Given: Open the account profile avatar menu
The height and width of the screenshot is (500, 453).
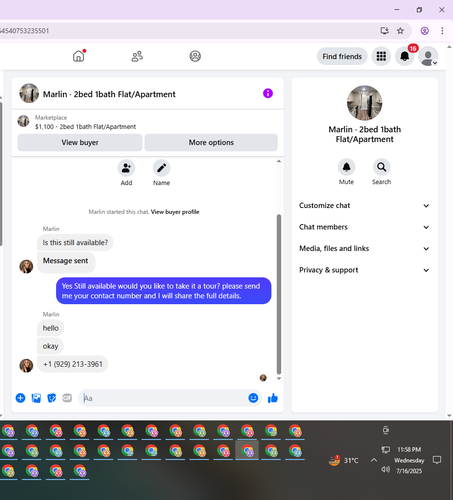Looking at the screenshot, I should 428,56.
